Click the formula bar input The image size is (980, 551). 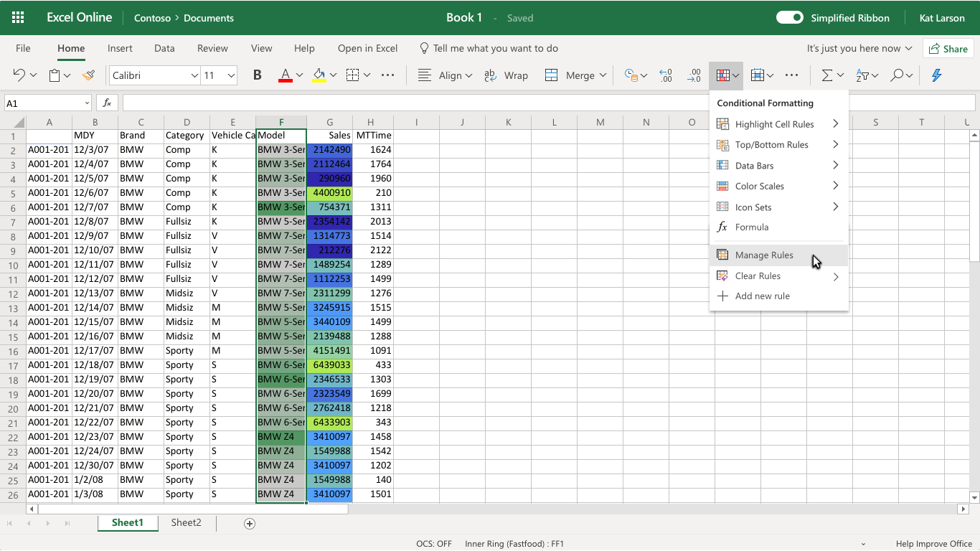click(x=549, y=103)
